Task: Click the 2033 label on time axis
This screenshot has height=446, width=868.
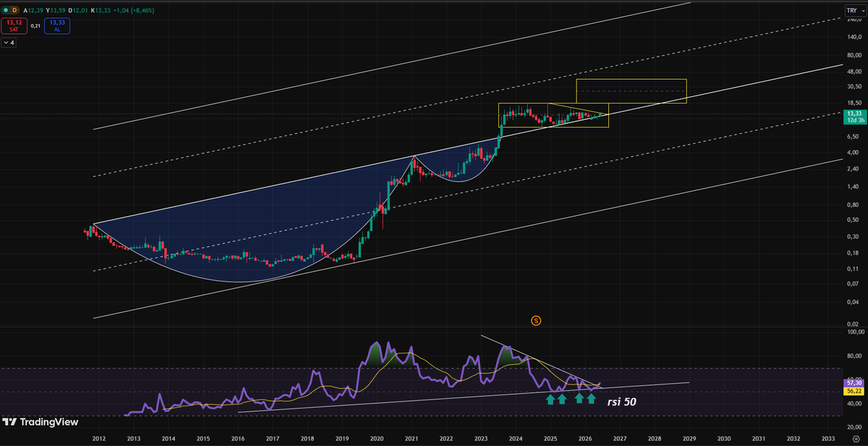Action: tap(828, 439)
